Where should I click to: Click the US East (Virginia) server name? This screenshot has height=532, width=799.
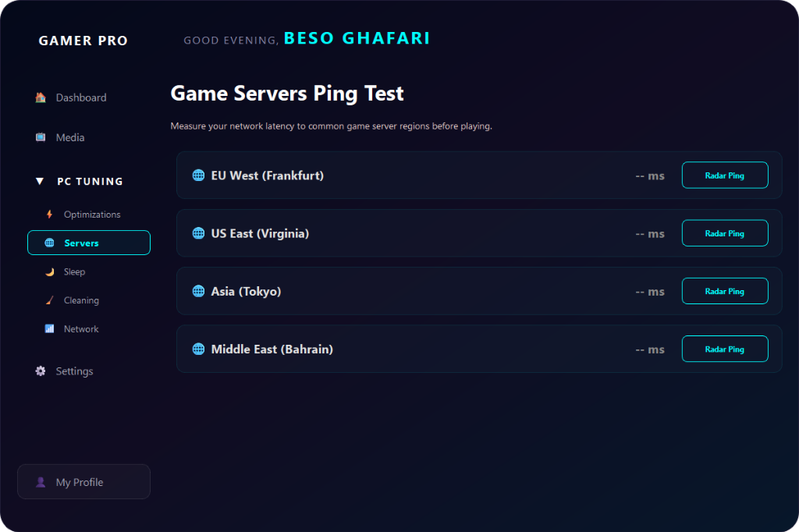coord(260,233)
